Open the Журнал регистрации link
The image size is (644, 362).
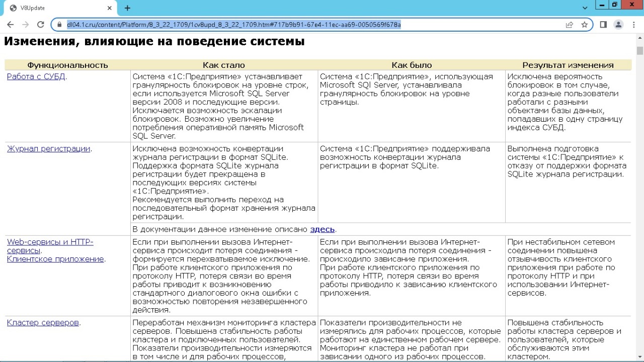click(48, 149)
